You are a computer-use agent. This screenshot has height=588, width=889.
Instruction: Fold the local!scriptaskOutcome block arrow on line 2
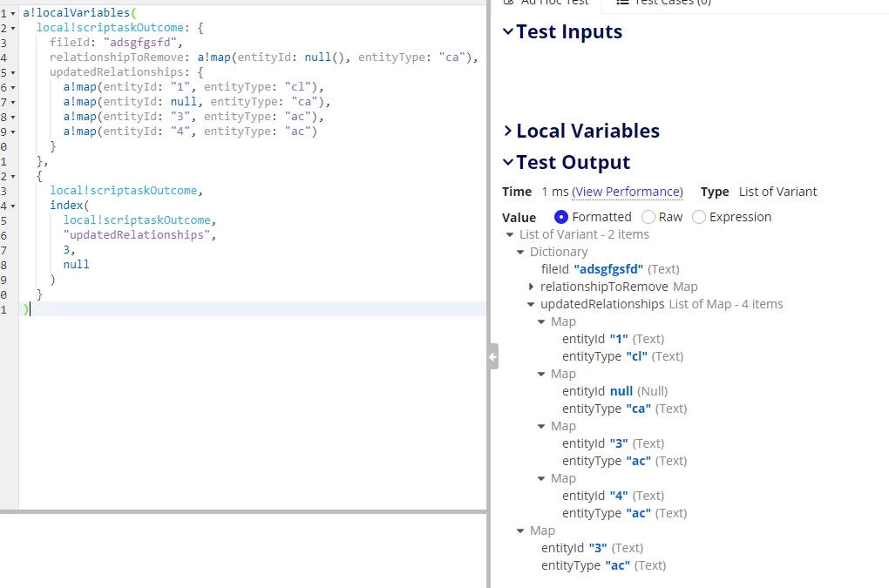tap(13, 29)
